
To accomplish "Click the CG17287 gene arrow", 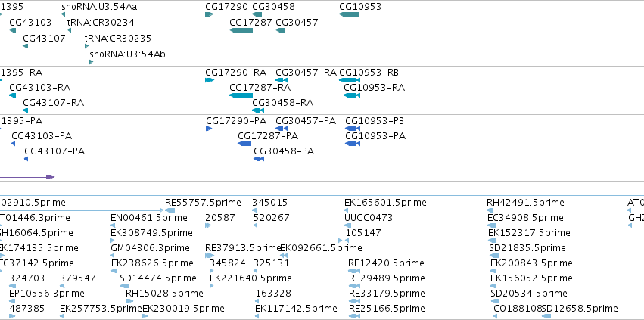I will tap(241, 30).
